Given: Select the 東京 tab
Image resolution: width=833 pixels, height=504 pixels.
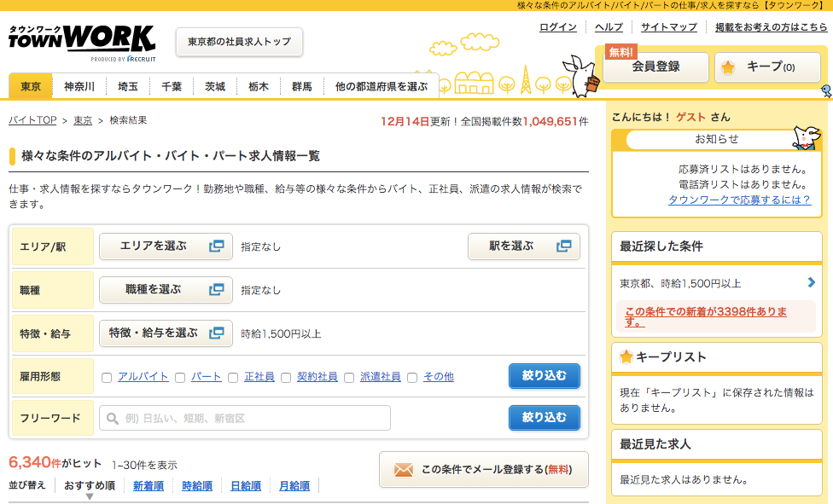Looking at the screenshot, I should click(x=31, y=87).
